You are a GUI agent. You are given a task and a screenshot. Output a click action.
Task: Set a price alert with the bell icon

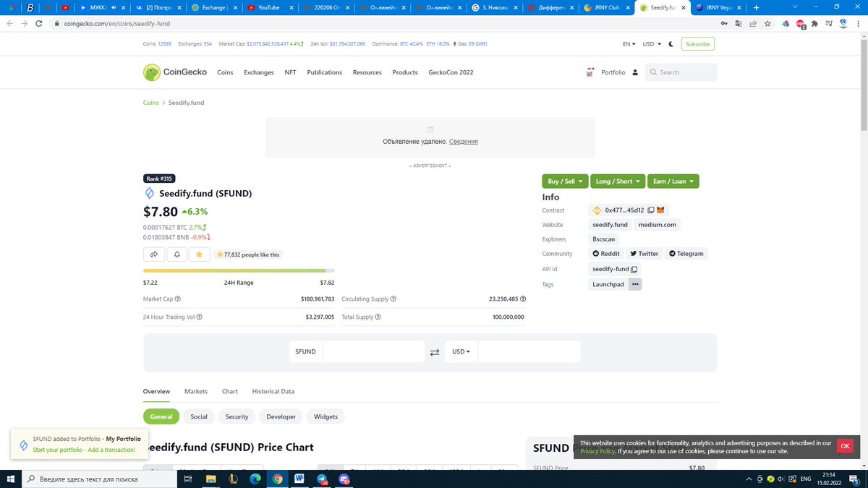(176, 254)
